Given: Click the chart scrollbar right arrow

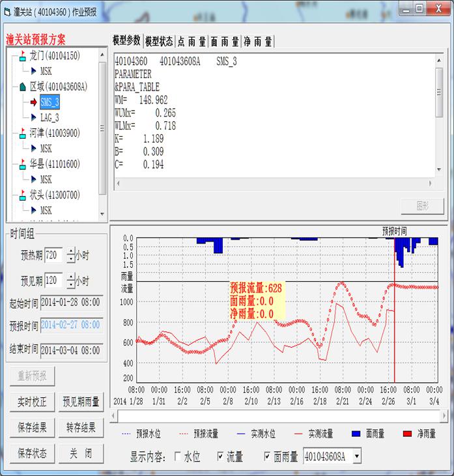Looking at the screenshot, I should pos(444,415).
